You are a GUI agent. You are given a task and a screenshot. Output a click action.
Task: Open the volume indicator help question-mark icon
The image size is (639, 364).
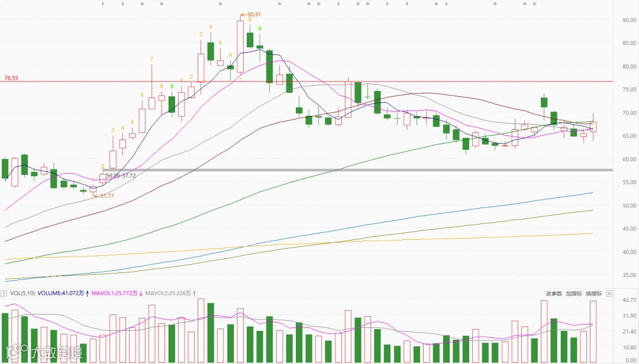(4, 293)
